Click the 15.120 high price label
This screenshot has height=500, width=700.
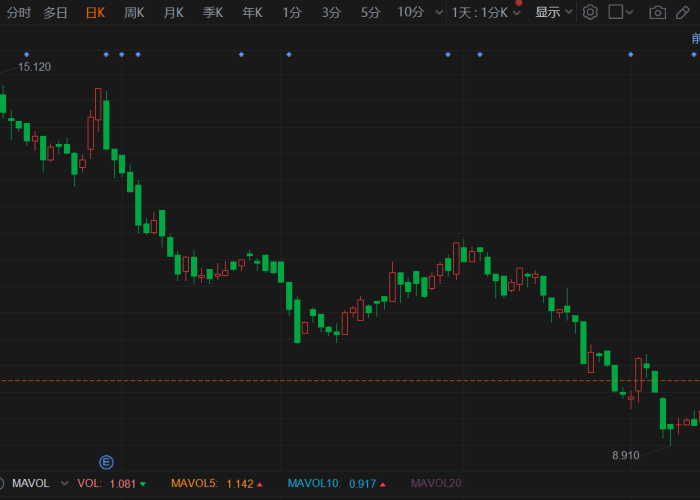tap(34, 67)
